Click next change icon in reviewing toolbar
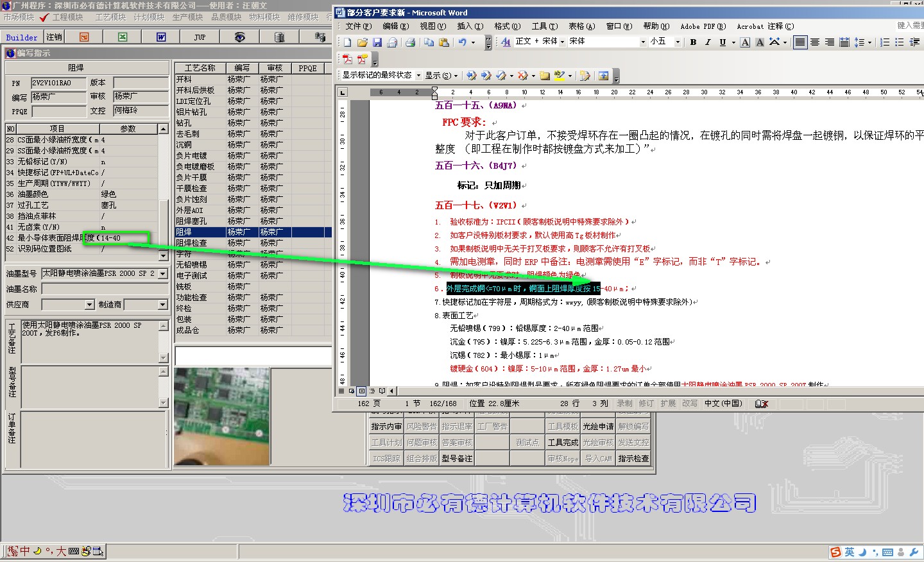 click(x=486, y=75)
